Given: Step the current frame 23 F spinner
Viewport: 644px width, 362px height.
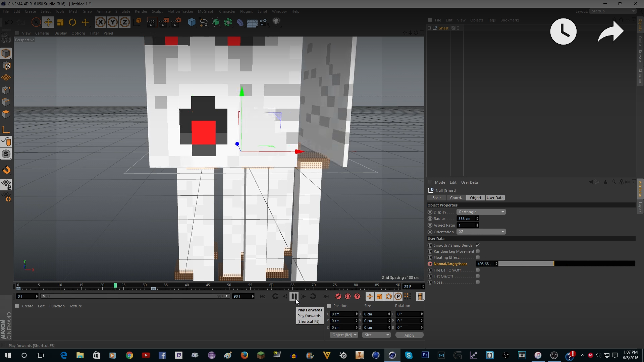Looking at the screenshot, I should pyautogui.click(x=423, y=287).
